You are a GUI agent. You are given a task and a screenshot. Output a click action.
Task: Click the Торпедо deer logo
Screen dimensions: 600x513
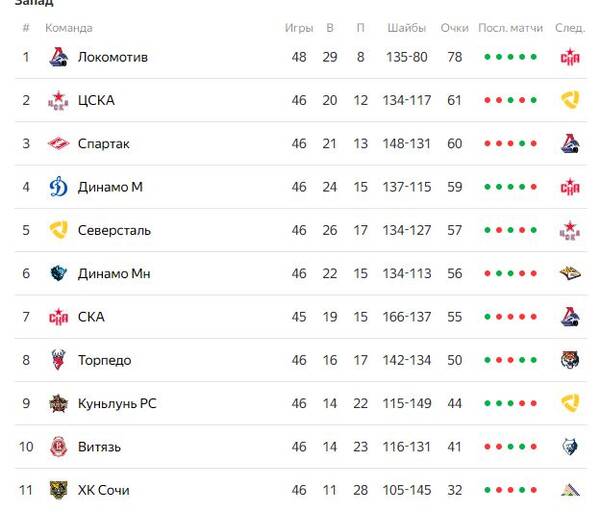tap(59, 360)
